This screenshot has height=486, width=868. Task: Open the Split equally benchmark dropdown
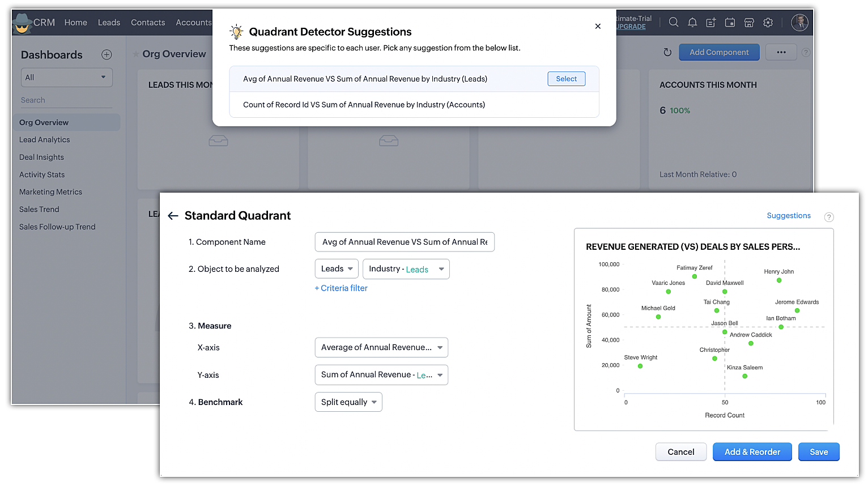(348, 402)
